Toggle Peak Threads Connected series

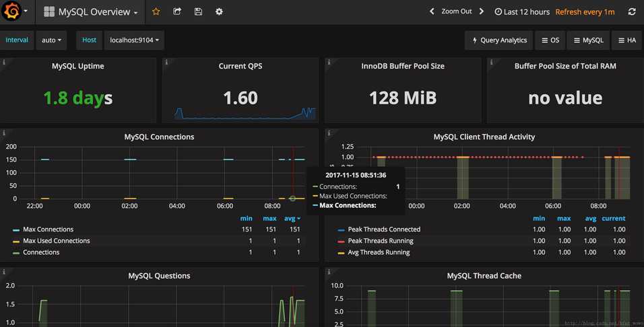(384, 229)
